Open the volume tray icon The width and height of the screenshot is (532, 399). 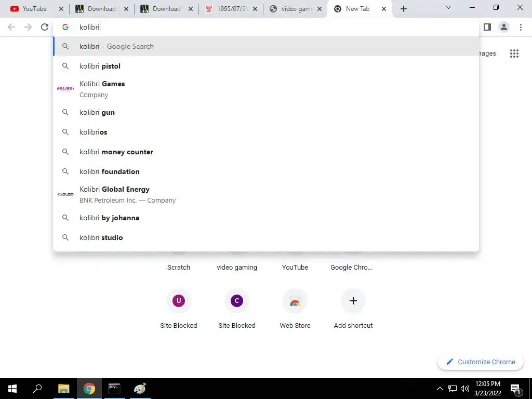click(465, 389)
